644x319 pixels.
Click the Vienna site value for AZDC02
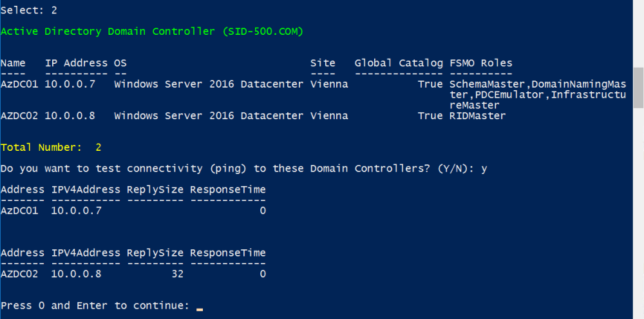pos(329,116)
